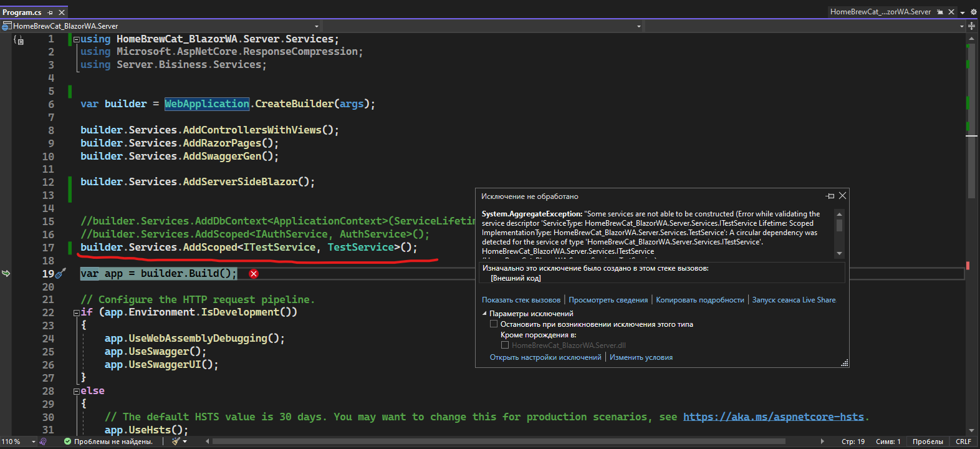Click the code health indicator icon
980x449 pixels.
[x=43, y=442]
